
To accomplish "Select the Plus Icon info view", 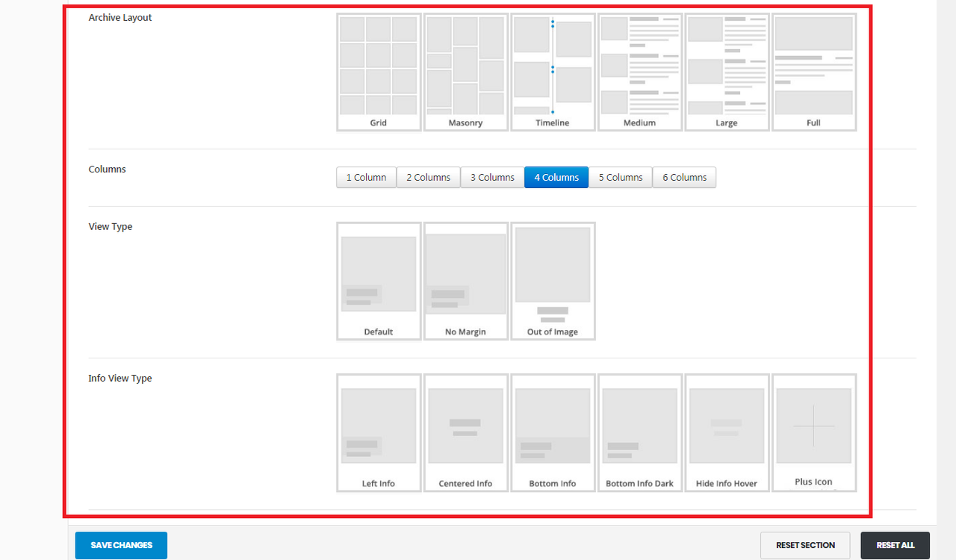I will click(813, 432).
